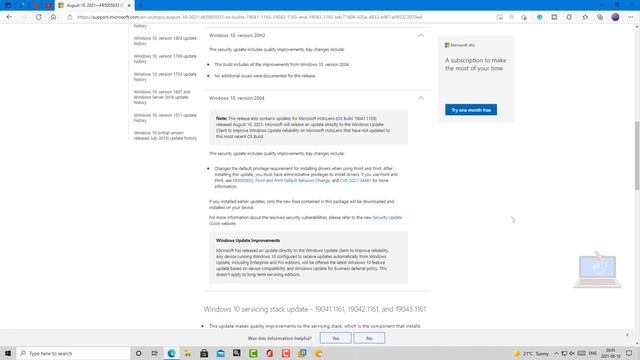The width and height of the screenshot is (640, 360).
Task: Switch to the red pinned tab
Action: tap(48, 5)
